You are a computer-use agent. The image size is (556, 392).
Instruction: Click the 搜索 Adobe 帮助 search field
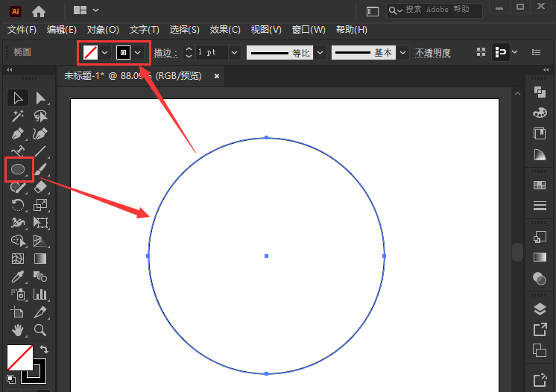434,10
